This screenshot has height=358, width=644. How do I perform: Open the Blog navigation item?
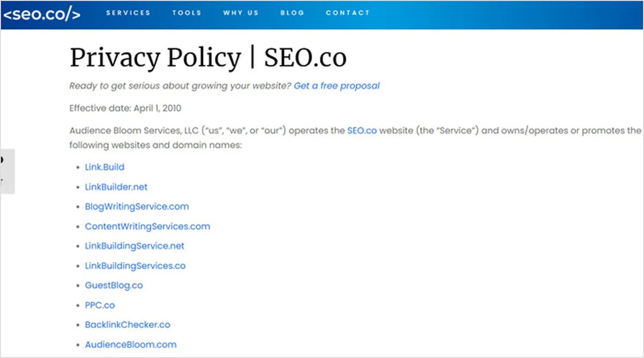292,13
